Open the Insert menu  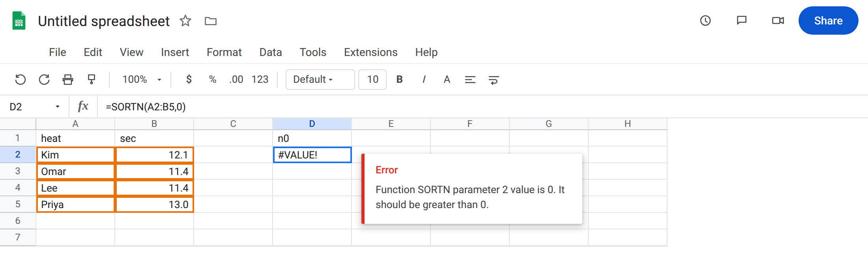click(175, 52)
